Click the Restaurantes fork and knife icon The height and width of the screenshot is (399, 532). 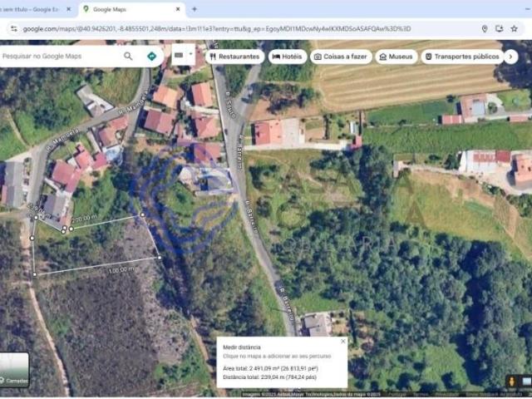(x=213, y=57)
